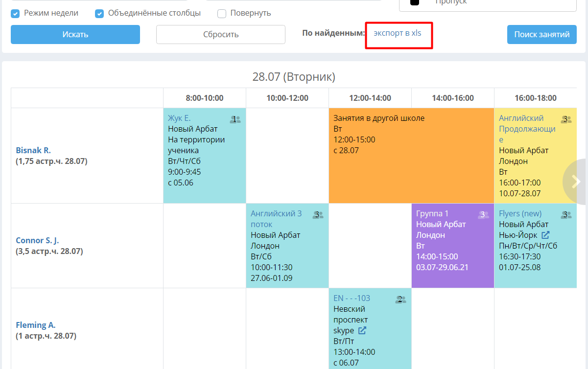Click the Вт/Чт/Сб weekdays text

184,161
